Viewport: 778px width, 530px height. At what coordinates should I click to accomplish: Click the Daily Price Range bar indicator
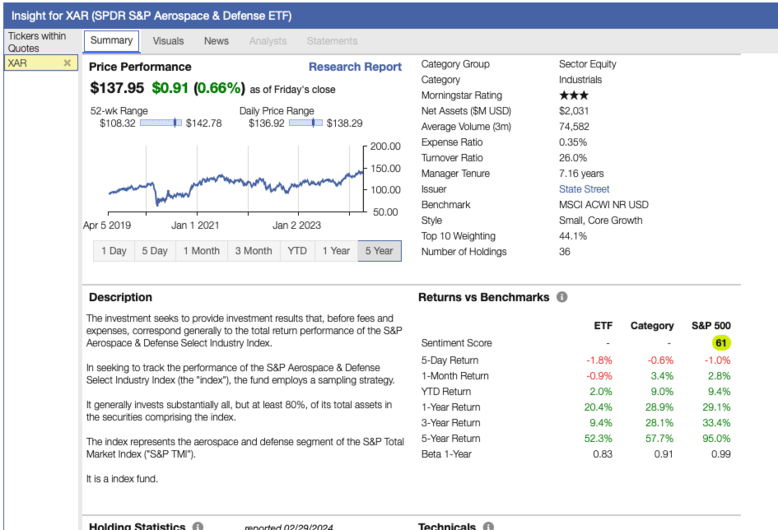(x=306, y=123)
